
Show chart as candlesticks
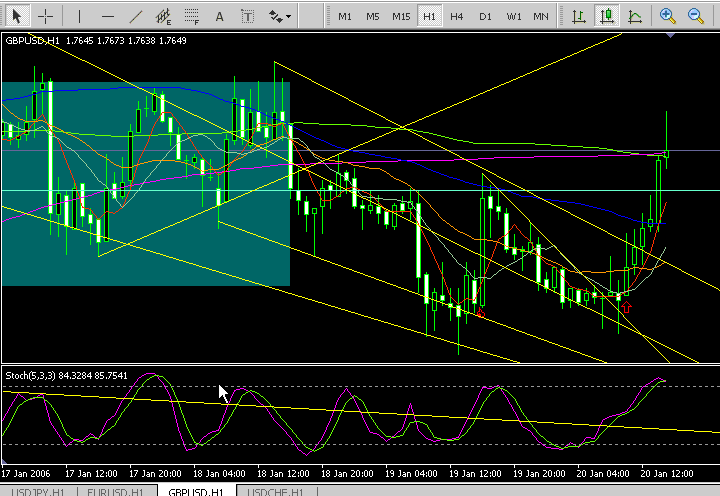click(607, 17)
